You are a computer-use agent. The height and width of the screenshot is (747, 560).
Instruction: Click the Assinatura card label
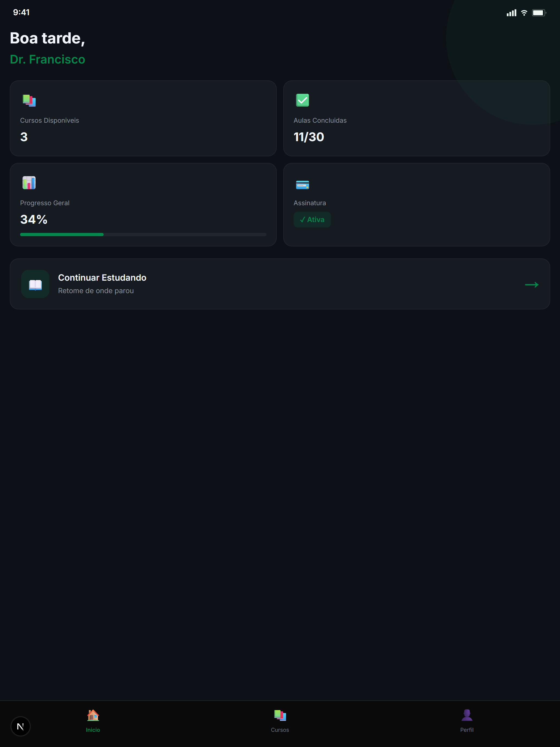[310, 203]
